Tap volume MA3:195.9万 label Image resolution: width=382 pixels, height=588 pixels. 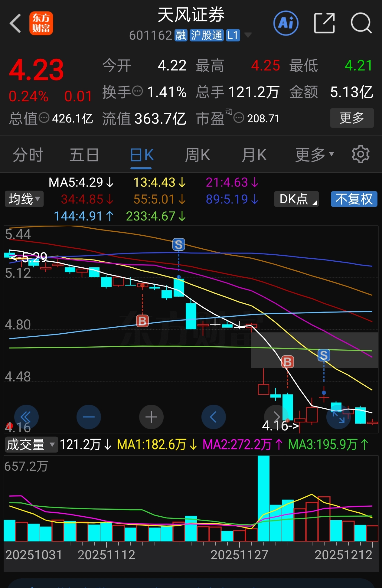[328, 445]
